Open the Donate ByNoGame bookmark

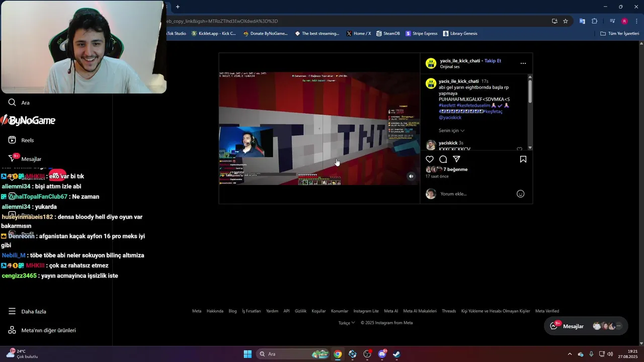(x=265, y=34)
